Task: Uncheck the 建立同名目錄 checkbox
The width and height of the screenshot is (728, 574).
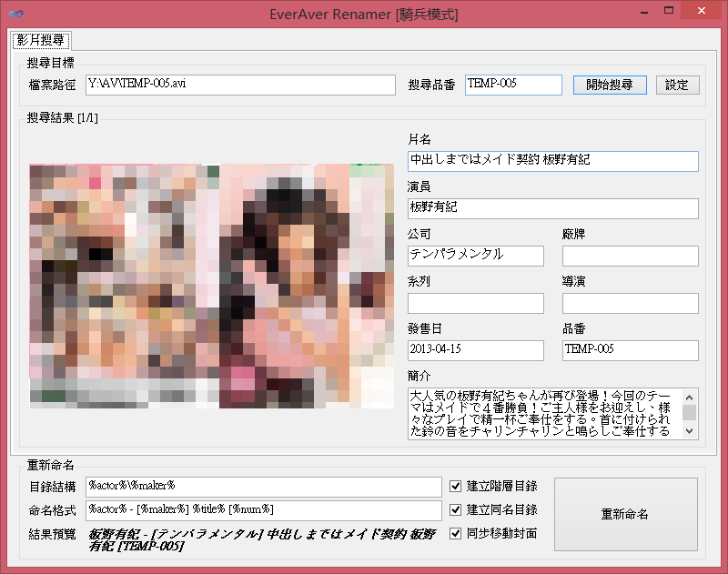Action: point(457,509)
